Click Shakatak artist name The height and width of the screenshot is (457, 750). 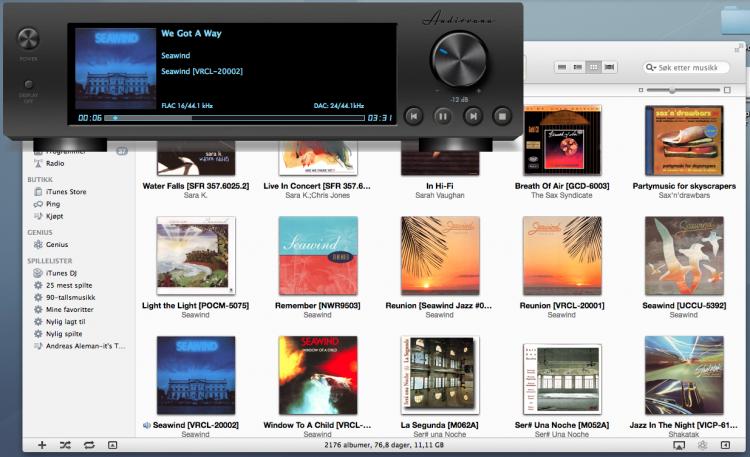684,435
